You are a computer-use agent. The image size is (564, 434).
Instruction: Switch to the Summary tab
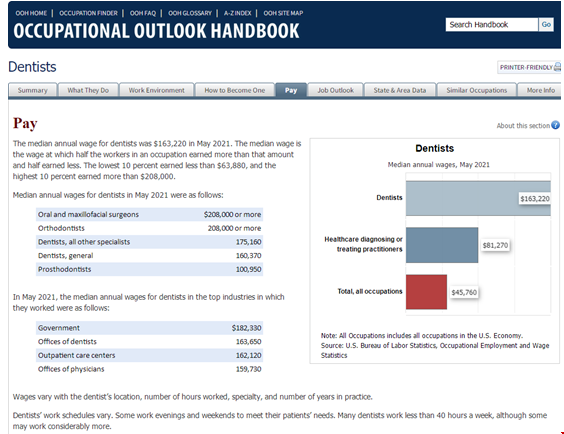(32, 90)
